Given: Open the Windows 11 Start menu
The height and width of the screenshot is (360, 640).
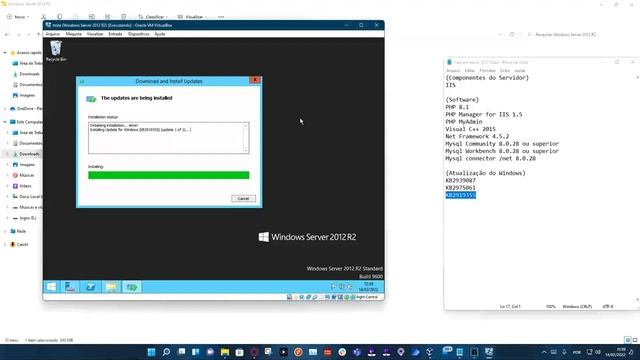Looking at the screenshot, I should click(151, 352).
